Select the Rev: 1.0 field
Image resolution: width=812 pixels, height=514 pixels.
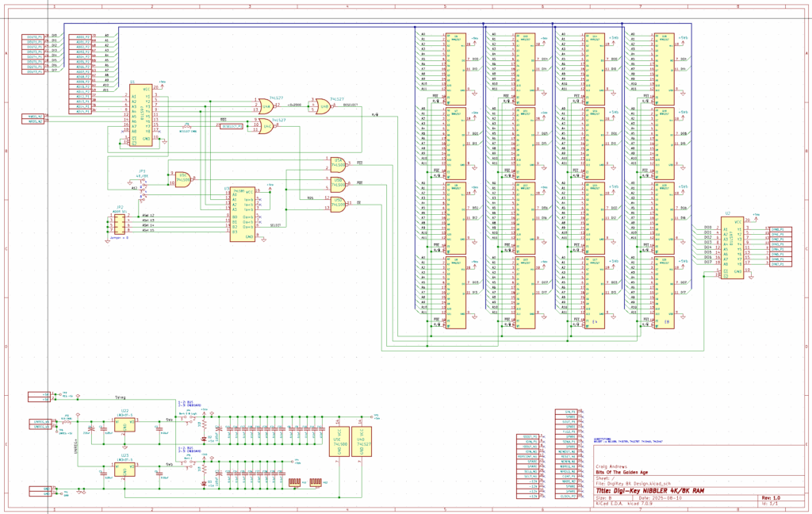[x=772, y=498]
